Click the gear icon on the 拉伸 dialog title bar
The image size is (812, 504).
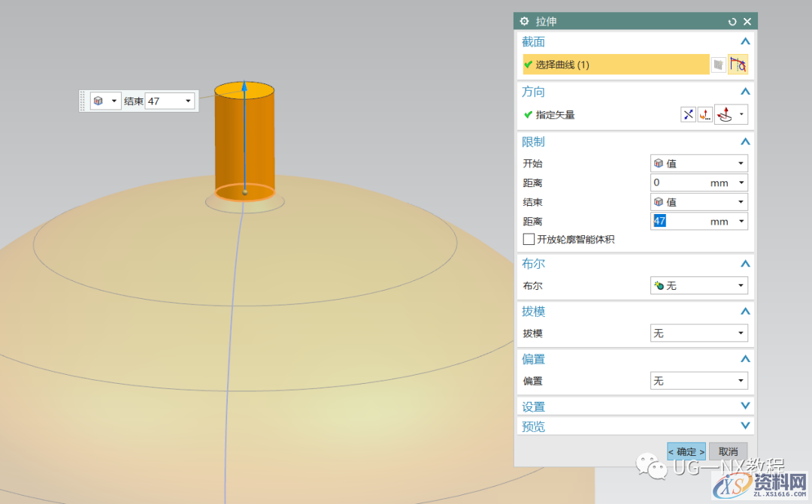coord(524,21)
